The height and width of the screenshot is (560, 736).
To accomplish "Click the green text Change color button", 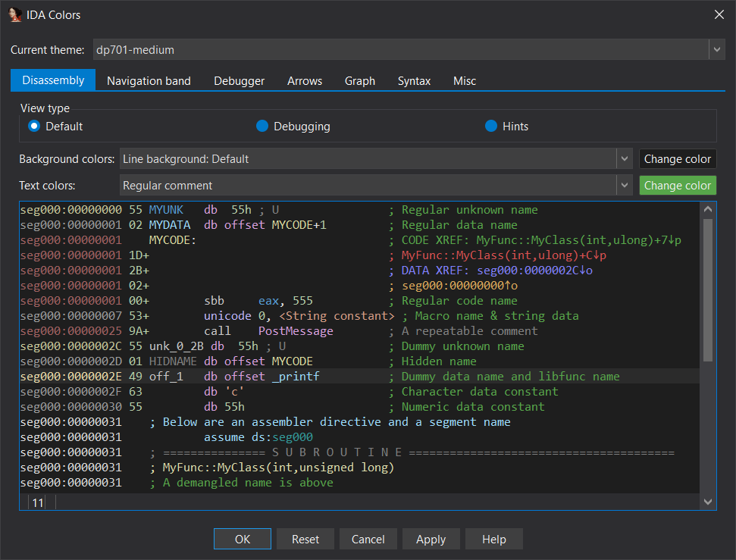I will click(677, 186).
